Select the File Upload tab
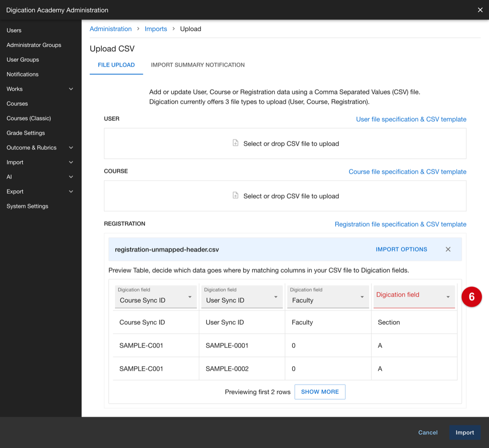The image size is (489, 448). click(x=116, y=65)
